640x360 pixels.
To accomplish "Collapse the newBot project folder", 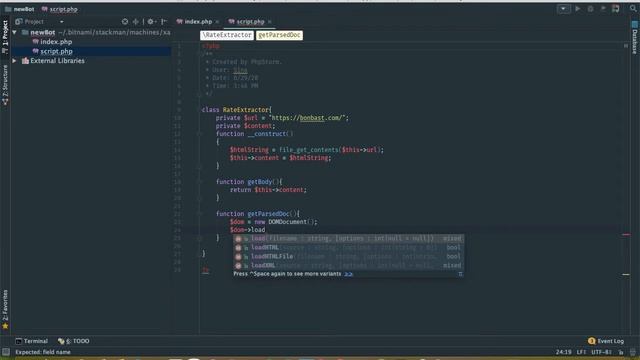I will (14, 32).
